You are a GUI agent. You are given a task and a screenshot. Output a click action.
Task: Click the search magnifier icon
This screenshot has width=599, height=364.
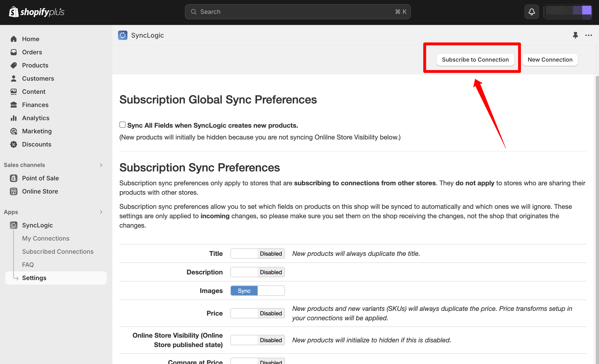tap(193, 12)
